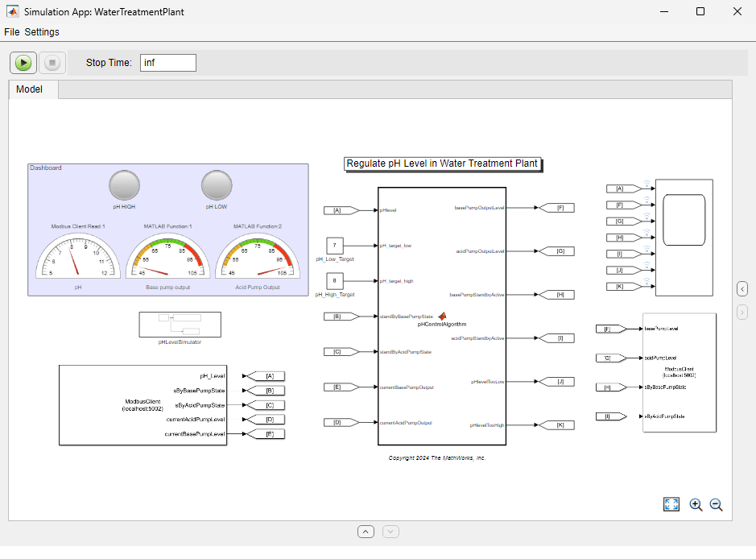Viewport: 756px width, 559px height.
Task: Click the Stop Time input field
Action: pyautogui.click(x=167, y=63)
